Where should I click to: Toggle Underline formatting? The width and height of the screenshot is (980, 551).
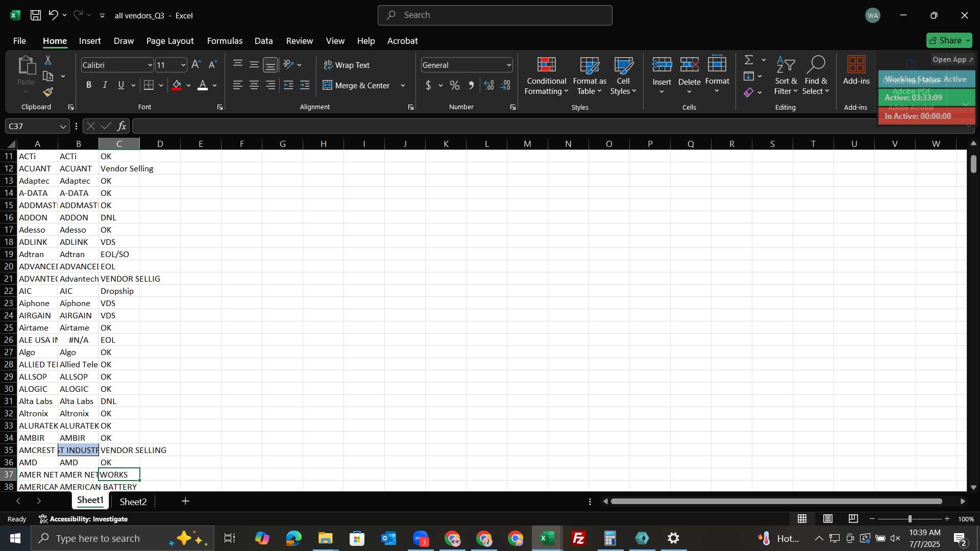pyautogui.click(x=121, y=85)
